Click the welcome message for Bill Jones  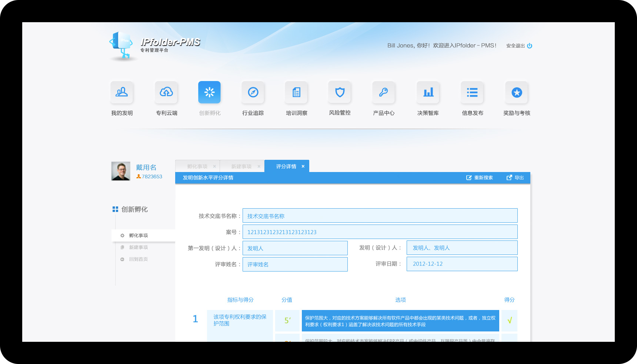pyautogui.click(x=442, y=45)
